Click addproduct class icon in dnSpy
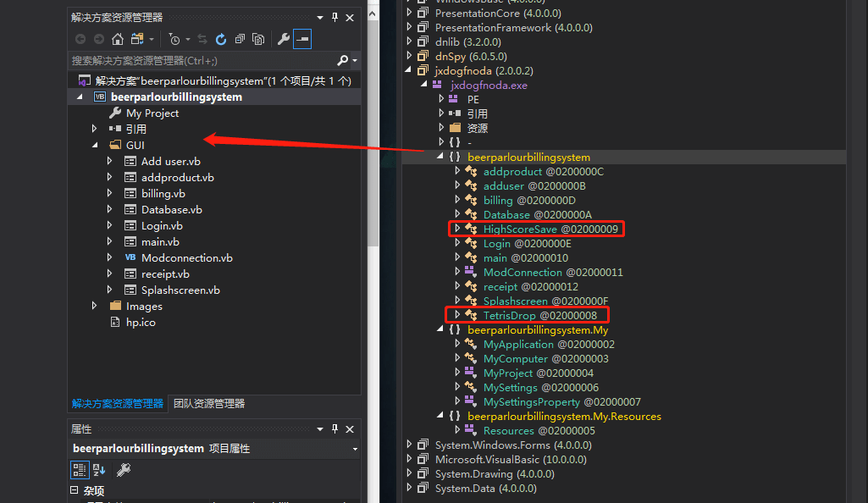868x503 pixels. (x=471, y=171)
